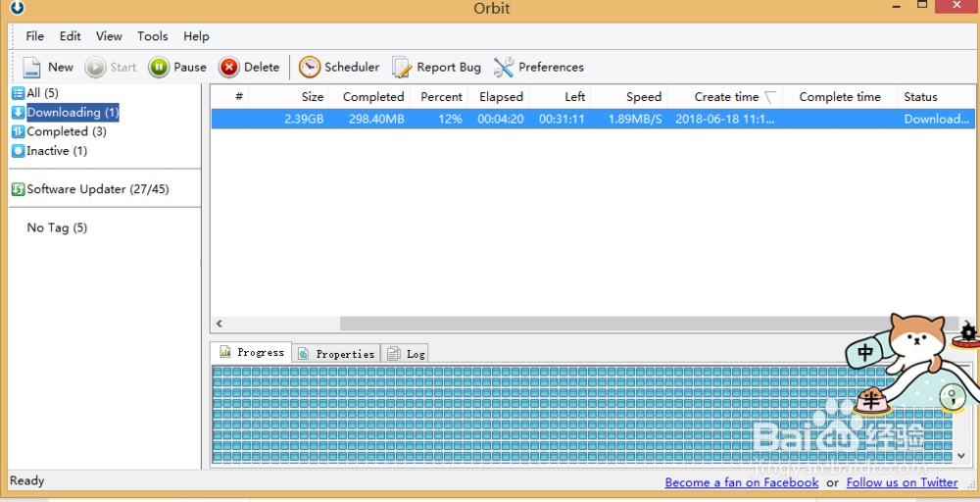
Task: Click the 00:31:11 time left cell
Action: click(x=562, y=119)
